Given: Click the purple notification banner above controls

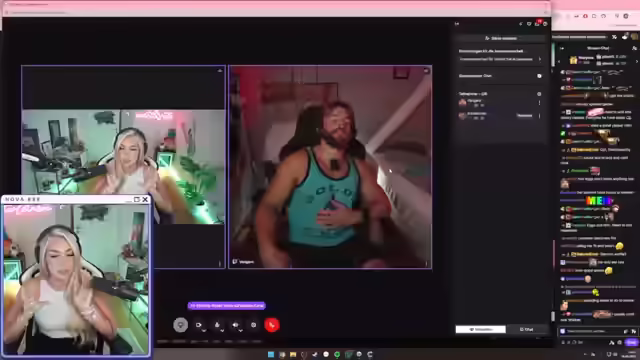Looking at the screenshot, I should click(227, 305).
